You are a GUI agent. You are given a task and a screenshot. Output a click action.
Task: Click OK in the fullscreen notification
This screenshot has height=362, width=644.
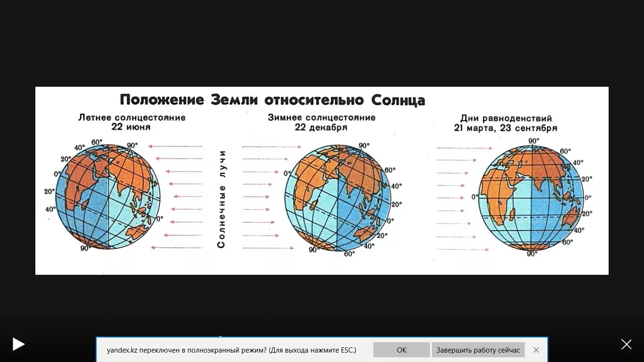point(402,350)
